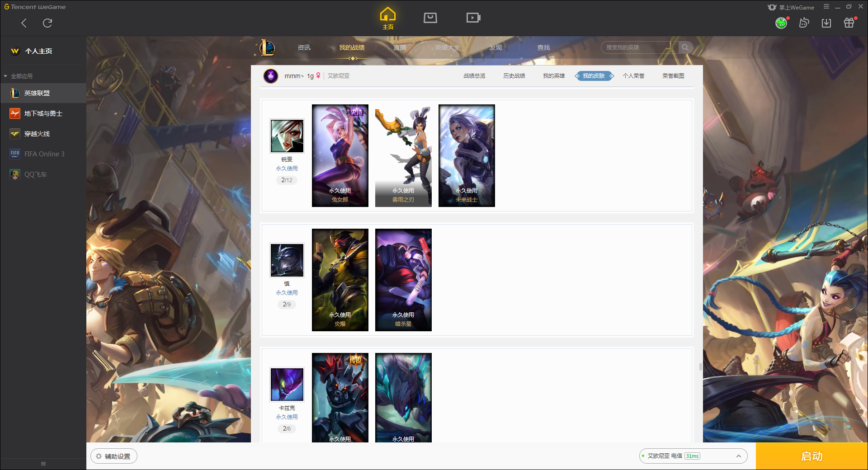
Task: Open the 我的战绩 tab
Action: [352, 47]
